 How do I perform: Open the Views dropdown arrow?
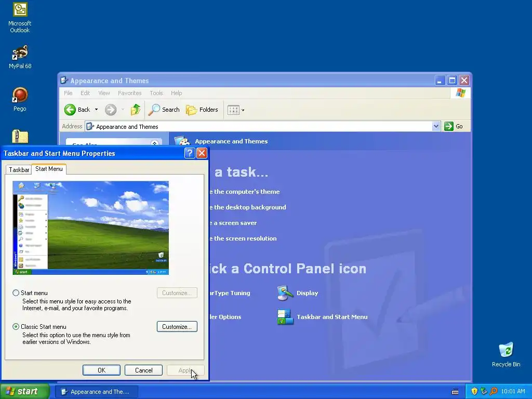pyautogui.click(x=243, y=110)
